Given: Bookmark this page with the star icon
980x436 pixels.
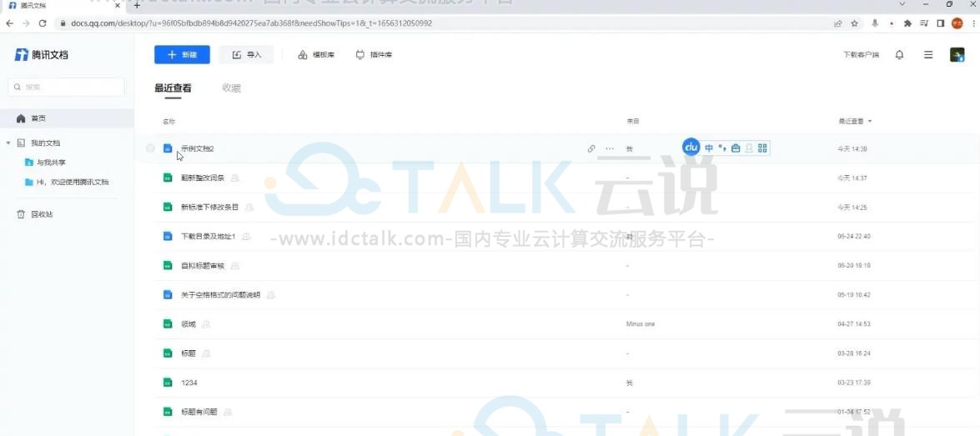Looking at the screenshot, I should (x=854, y=23).
